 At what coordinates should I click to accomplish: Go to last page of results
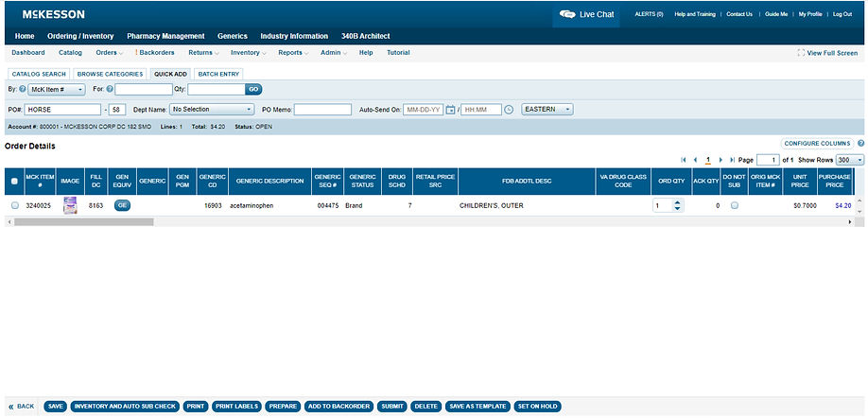point(733,160)
